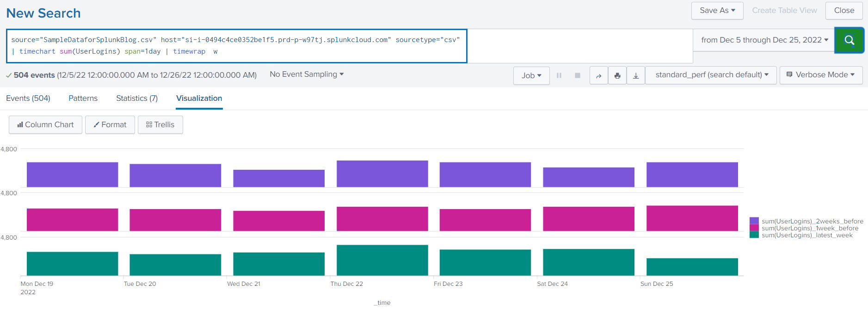Viewport: 868px width, 309px height.
Task: Print the search results
Action: tap(617, 75)
